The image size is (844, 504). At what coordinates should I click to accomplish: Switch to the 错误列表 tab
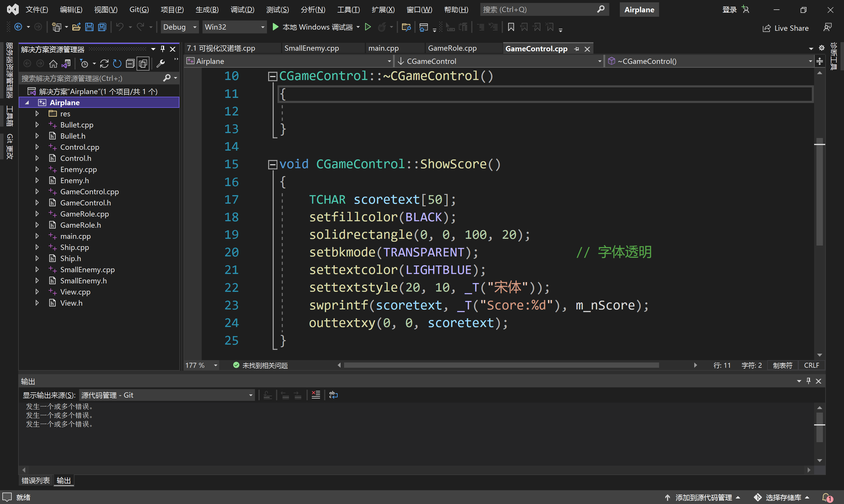(x=36, y=481)
